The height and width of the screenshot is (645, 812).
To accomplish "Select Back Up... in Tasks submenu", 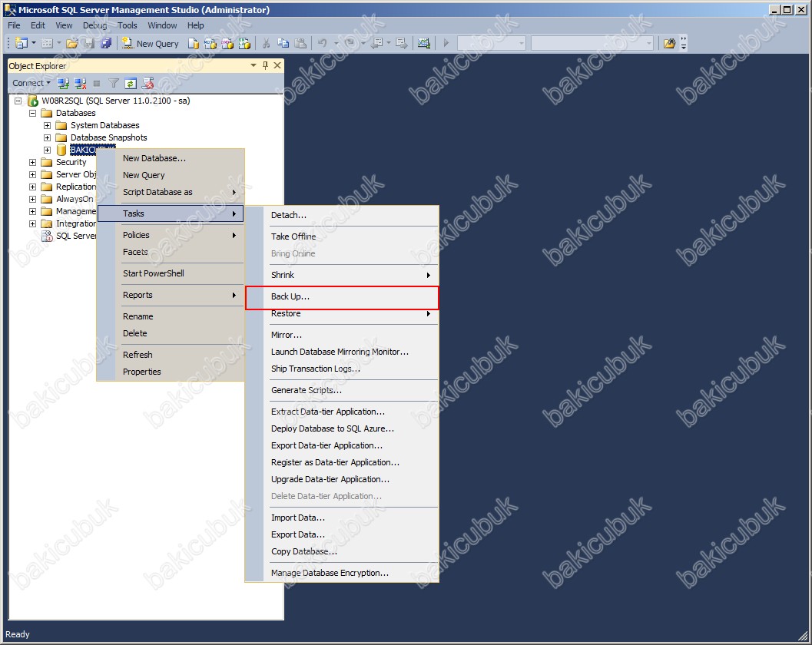I will tap(342, 296).
